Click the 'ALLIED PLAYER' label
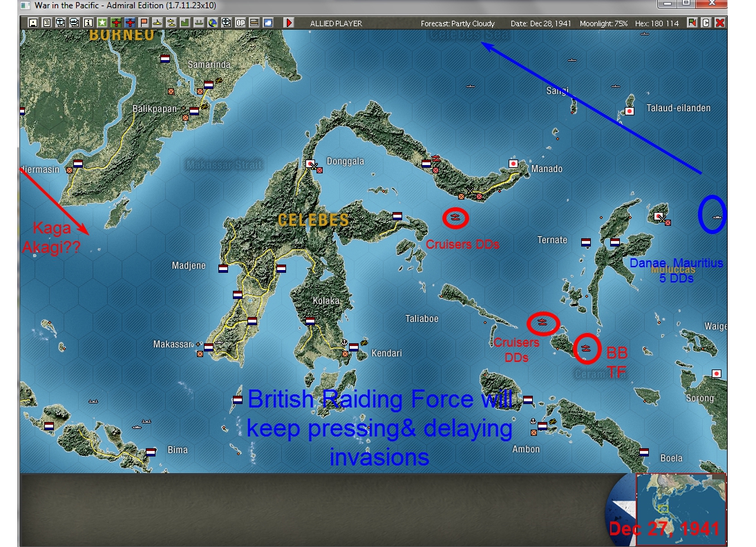Viewport: 756px width, 547px height. pyautogui.click(x=336, y=23)
